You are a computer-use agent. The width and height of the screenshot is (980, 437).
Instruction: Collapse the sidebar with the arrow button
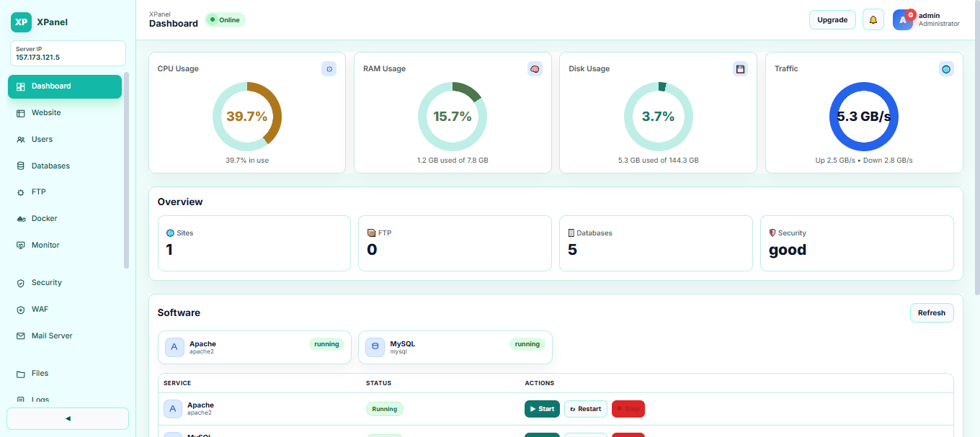coord(67,418)
